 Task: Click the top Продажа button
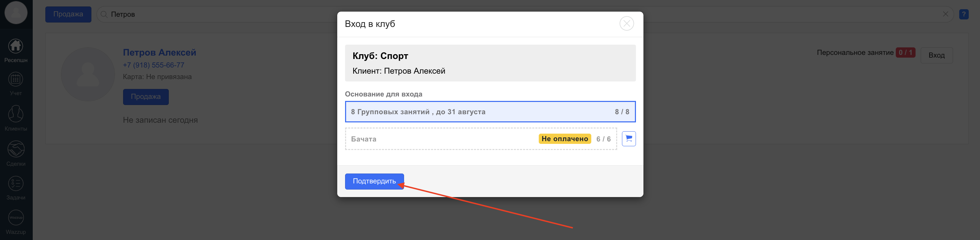click(68, 14)
